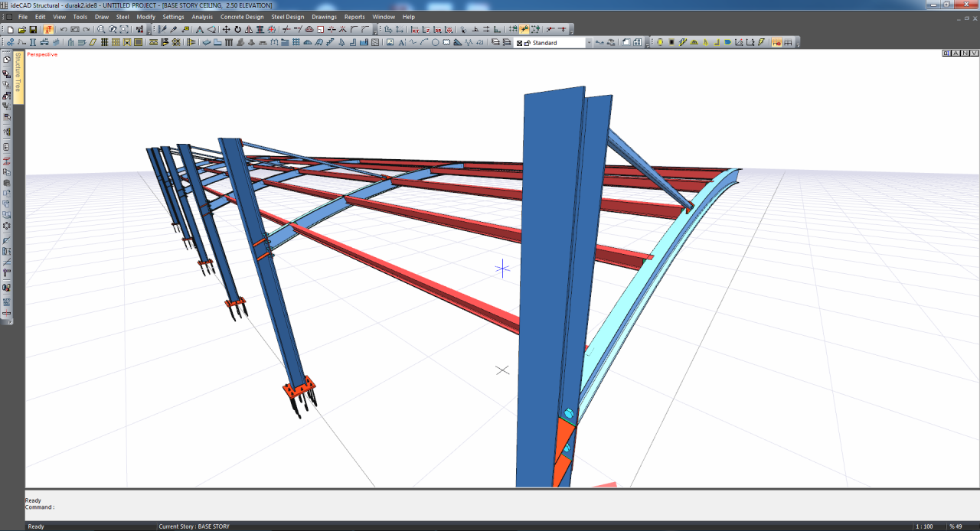Click the lightning bolt icon in steel toolbar
This screenshot has width=980, height=531.
(x=761, y=42)
